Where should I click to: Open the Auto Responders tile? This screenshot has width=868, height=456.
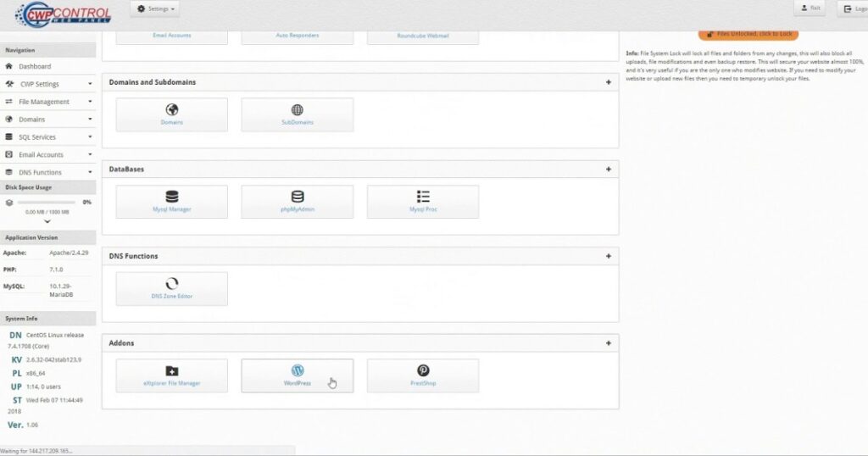pos(298,36)
